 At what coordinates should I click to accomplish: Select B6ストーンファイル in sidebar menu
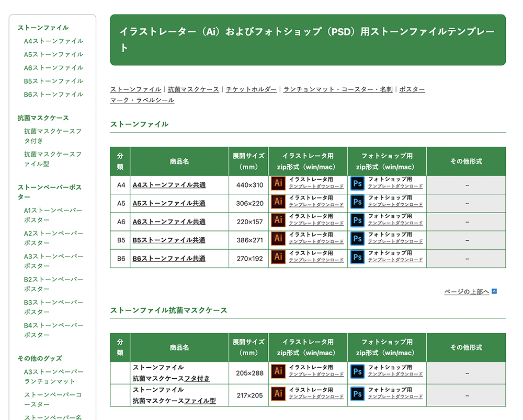(53, 95)
